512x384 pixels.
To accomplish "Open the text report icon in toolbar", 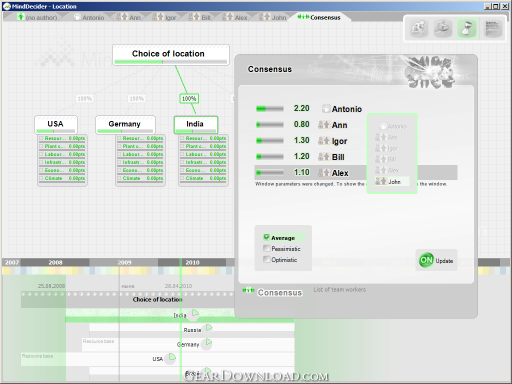I will coord(492,28).
